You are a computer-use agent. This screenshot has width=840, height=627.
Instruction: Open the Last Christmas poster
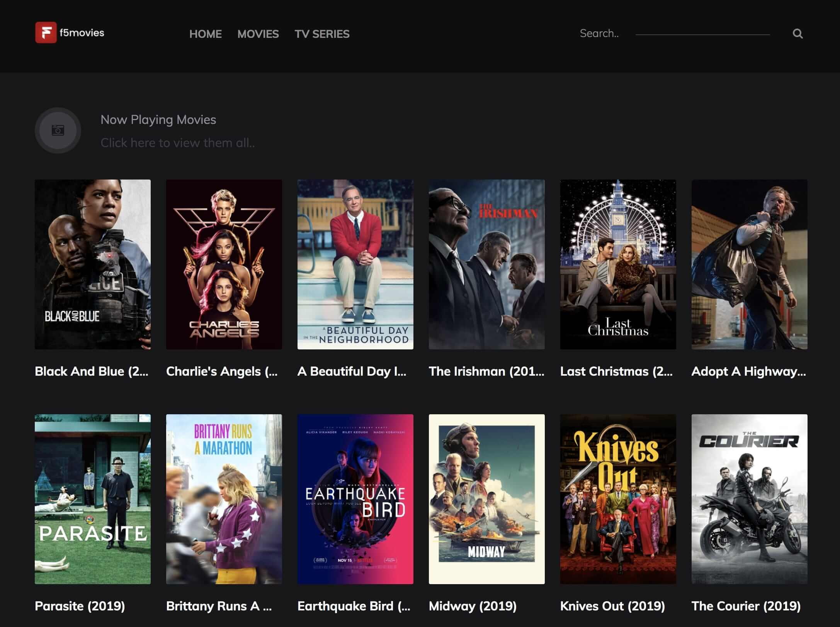coord(618,264)
